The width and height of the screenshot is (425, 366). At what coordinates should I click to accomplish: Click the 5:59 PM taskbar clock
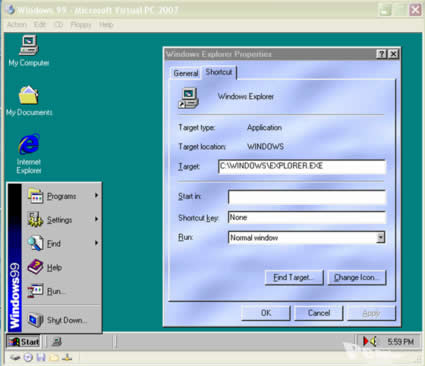pyautogui.click(x=401, y=342)
